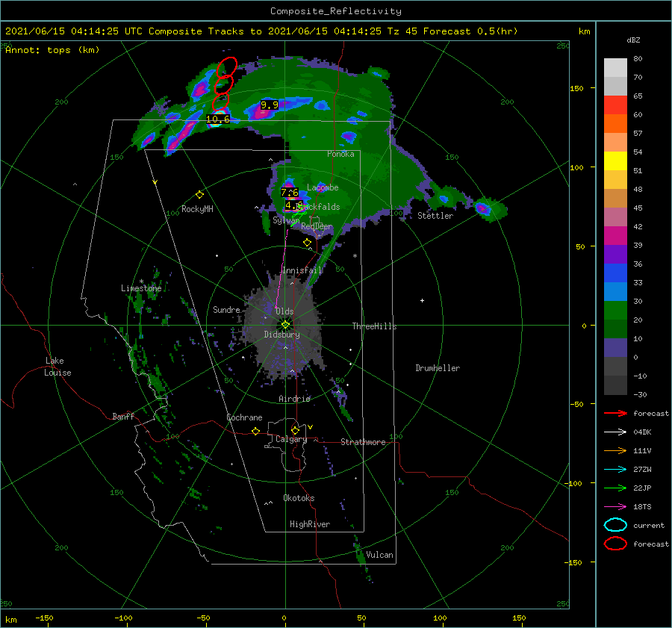
Task: Click the topmost red forecast ellipse on map
Action: point(227,67)
